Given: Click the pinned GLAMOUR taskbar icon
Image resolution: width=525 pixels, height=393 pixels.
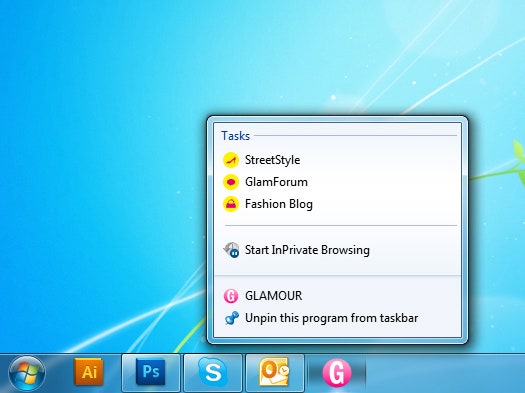Looking at the screenshot, I should tap(337, 373).
